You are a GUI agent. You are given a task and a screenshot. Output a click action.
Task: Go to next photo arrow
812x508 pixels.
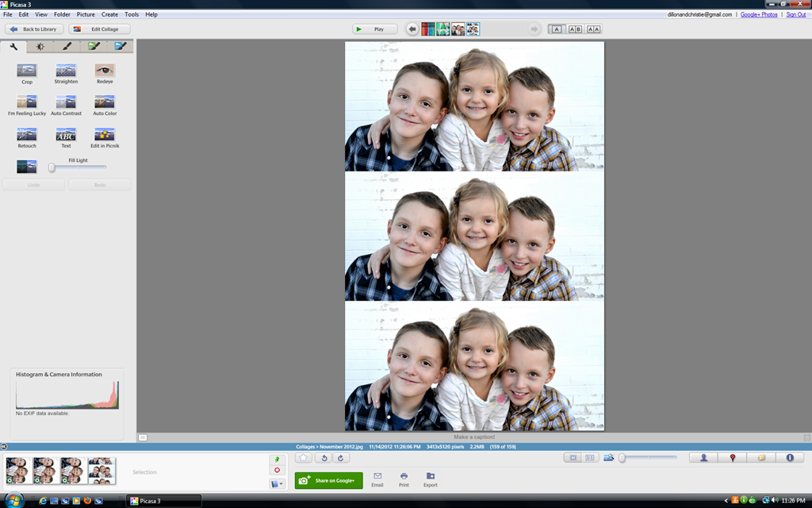coord(534,29)
